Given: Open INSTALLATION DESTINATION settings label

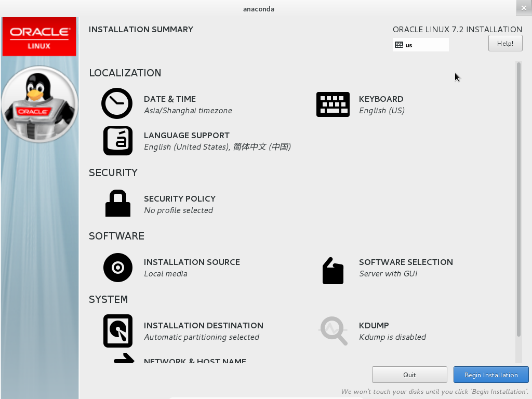Looking at the screenshot, I should point(204,326).
